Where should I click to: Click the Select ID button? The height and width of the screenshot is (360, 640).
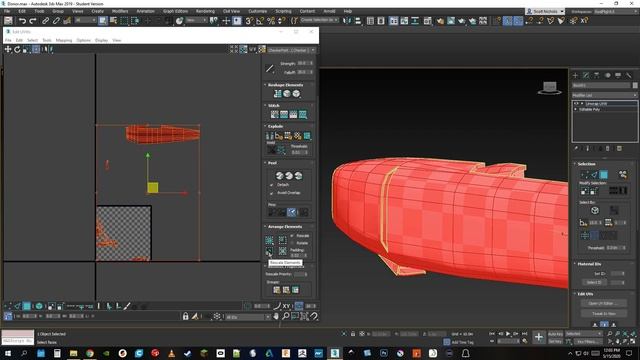(594, 282)
